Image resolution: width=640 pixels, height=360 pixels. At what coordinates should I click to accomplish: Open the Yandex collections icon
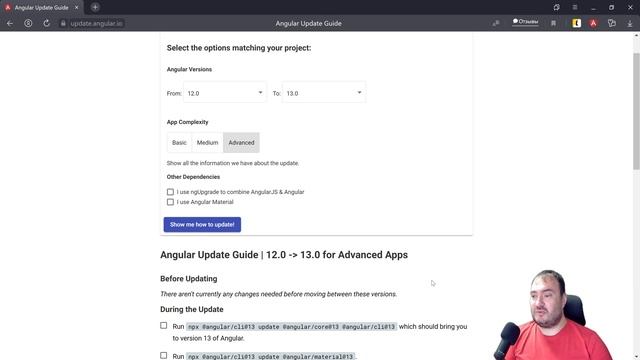612,23
